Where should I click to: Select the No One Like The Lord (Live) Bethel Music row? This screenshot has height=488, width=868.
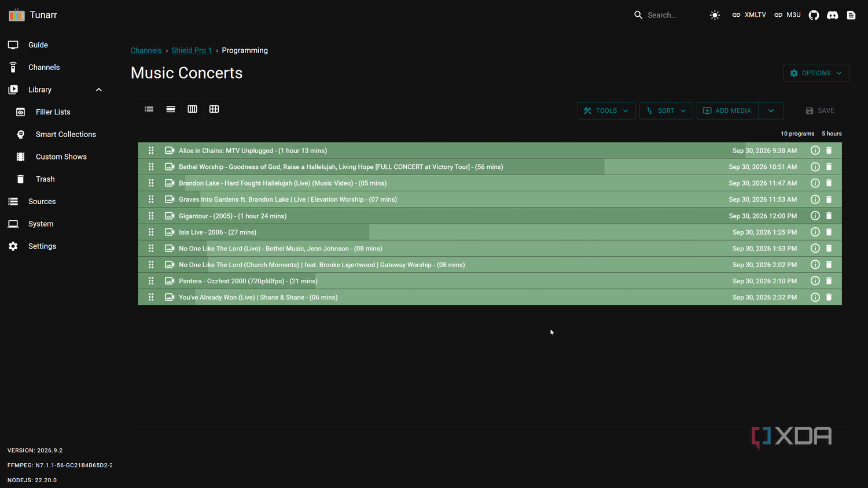(490, 249)
